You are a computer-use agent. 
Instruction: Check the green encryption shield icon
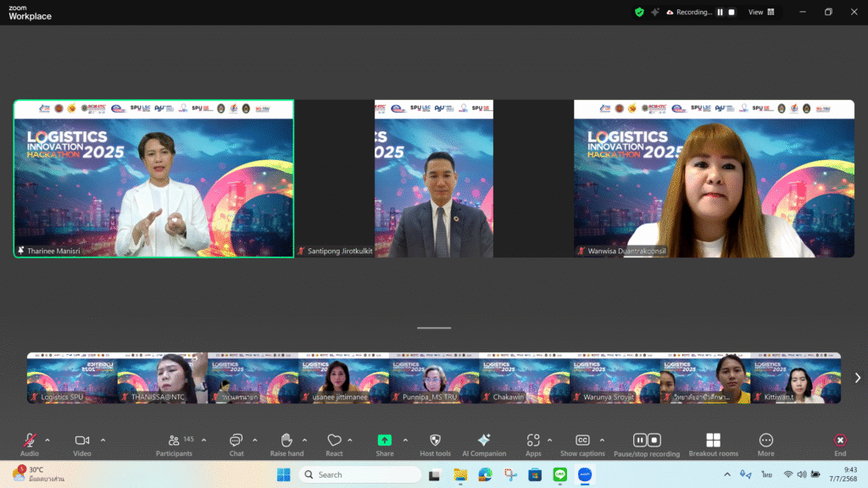tap(639, 12)
